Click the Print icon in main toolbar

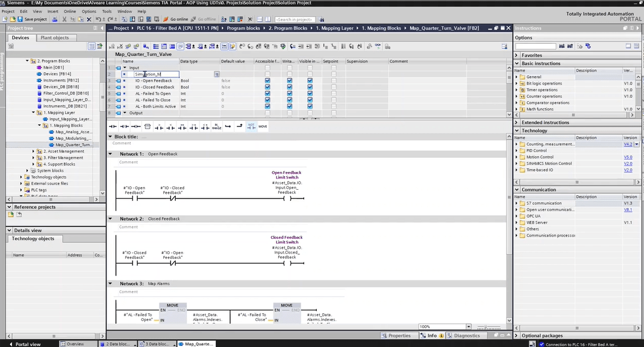pos(55,20)
